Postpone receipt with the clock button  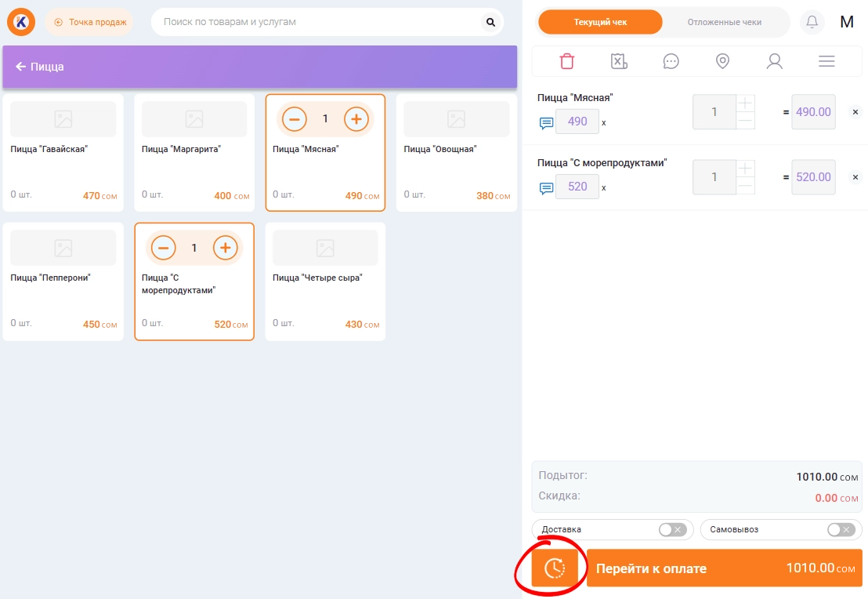pyautogui.click(x=555, y=568)
